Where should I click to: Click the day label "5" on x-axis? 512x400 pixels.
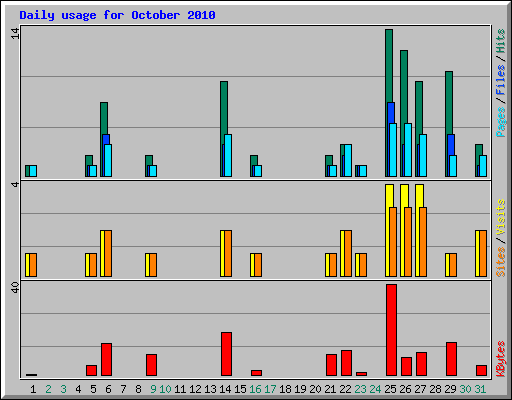(93, 389)
